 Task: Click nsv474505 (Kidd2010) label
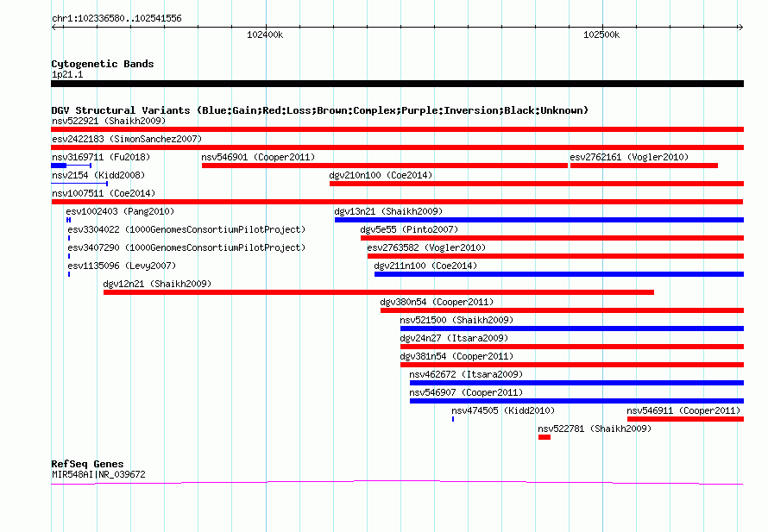click(x=503, y=410)
